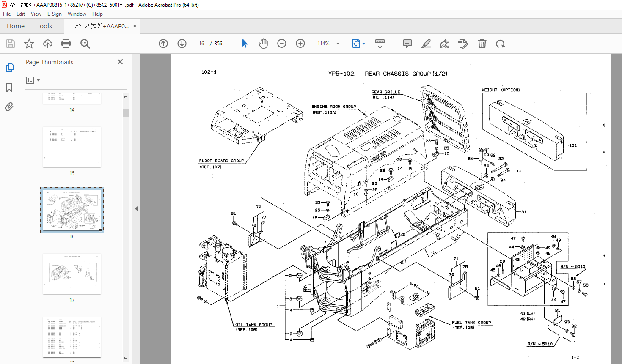Switch to the Tools tab
The width and height of the screenshot is (622, 364).
[x=44, y=26]
